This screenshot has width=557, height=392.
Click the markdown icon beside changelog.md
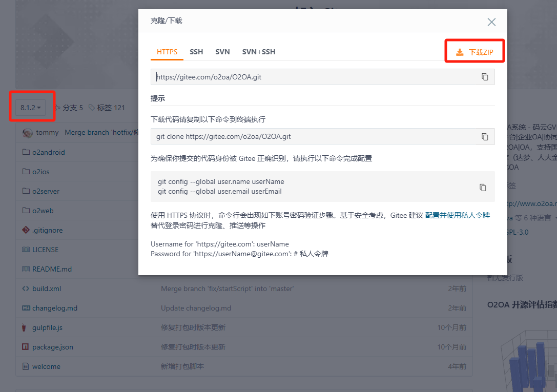[x=26, y=308]
